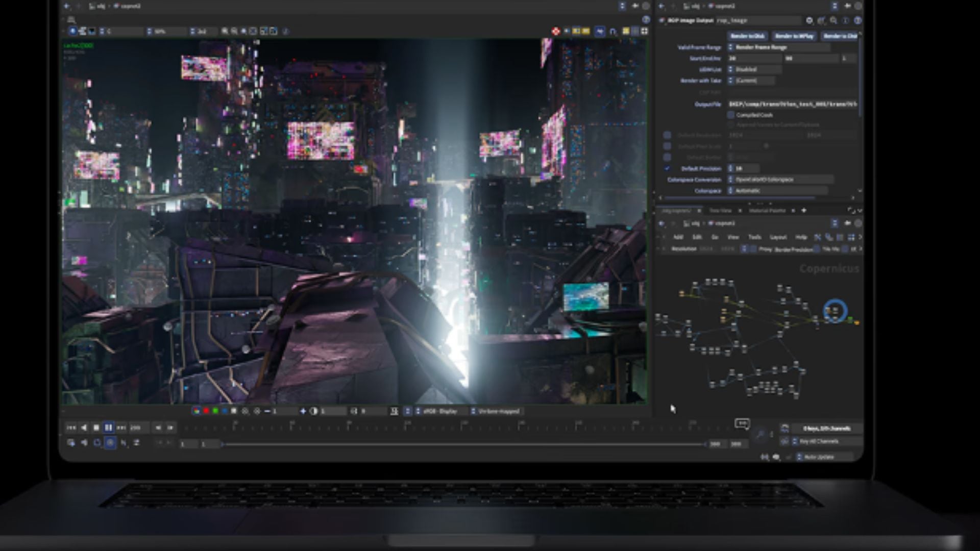Show the red channel in the viewer

(x=206, y=411)
